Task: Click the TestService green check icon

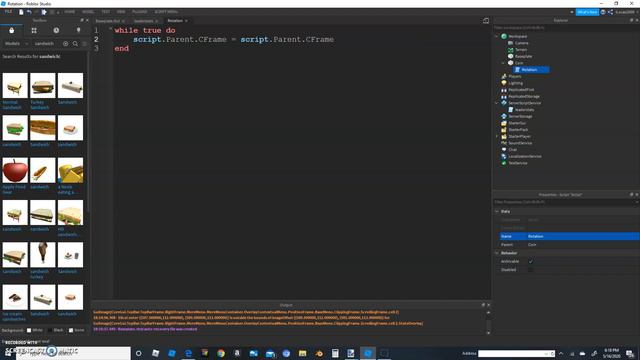Action: [504, 163]
